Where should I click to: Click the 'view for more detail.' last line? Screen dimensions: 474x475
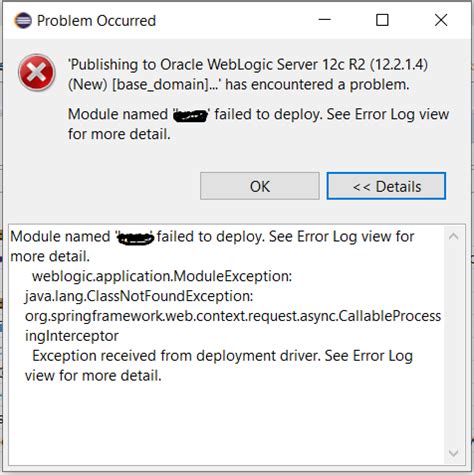(93, 376)
